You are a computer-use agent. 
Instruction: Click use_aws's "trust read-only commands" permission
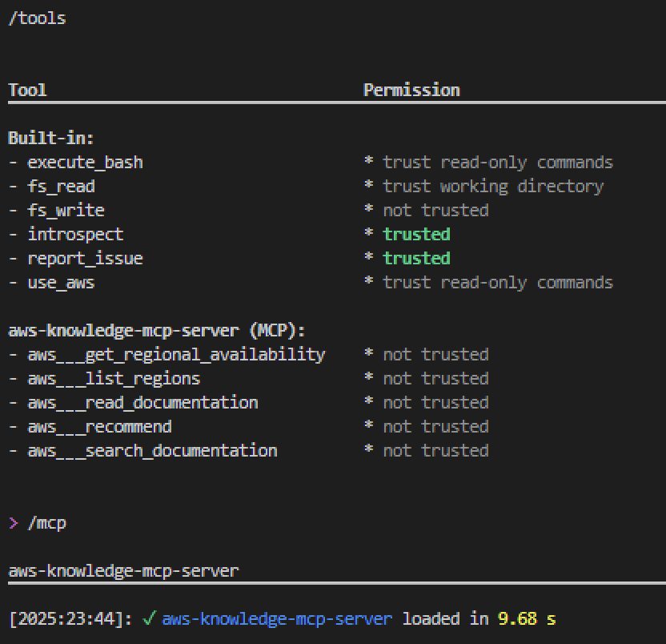[x=498, y=283]
